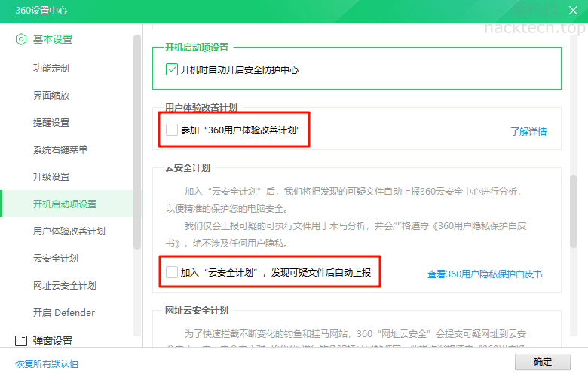
Task: Open 功能定制 in the sidebar
Action: pos(51,69)
